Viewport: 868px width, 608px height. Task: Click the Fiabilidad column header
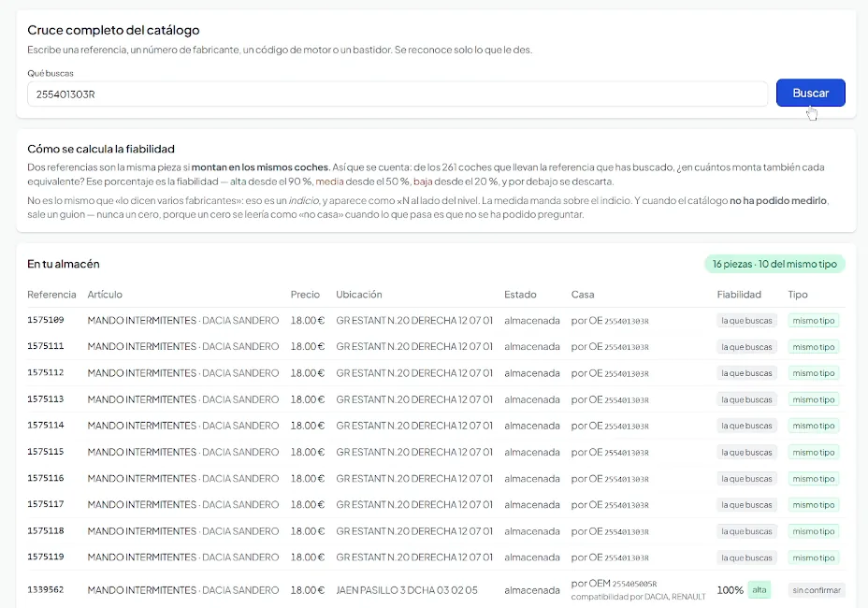pos(739,295)
